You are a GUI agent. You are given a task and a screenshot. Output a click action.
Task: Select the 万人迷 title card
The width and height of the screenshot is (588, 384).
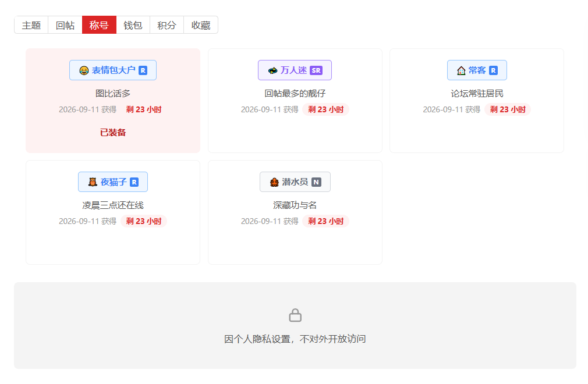(295, 101)
